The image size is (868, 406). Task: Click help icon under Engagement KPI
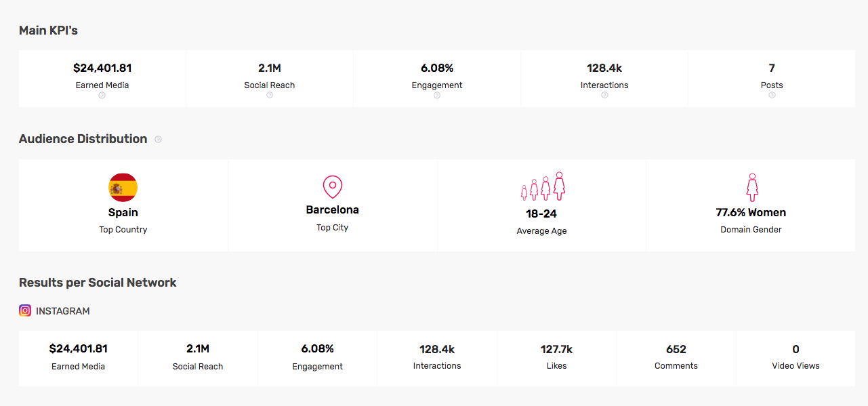point(437,96)
